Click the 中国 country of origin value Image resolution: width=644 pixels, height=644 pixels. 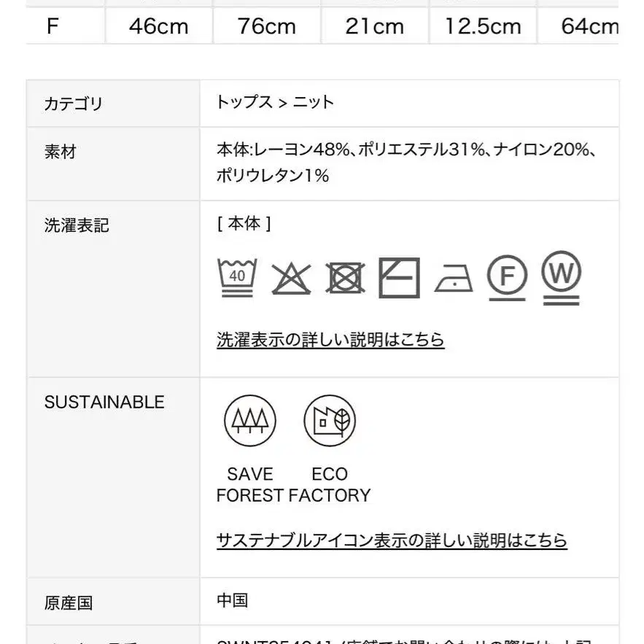233,600
